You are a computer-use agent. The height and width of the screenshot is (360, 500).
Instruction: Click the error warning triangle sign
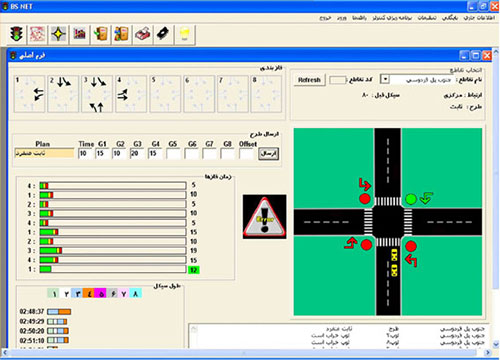264,217
